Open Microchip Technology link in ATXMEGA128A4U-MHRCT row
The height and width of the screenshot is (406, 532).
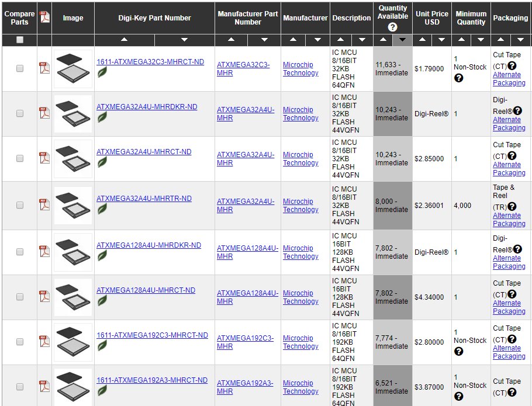click(x=300, y=297)
